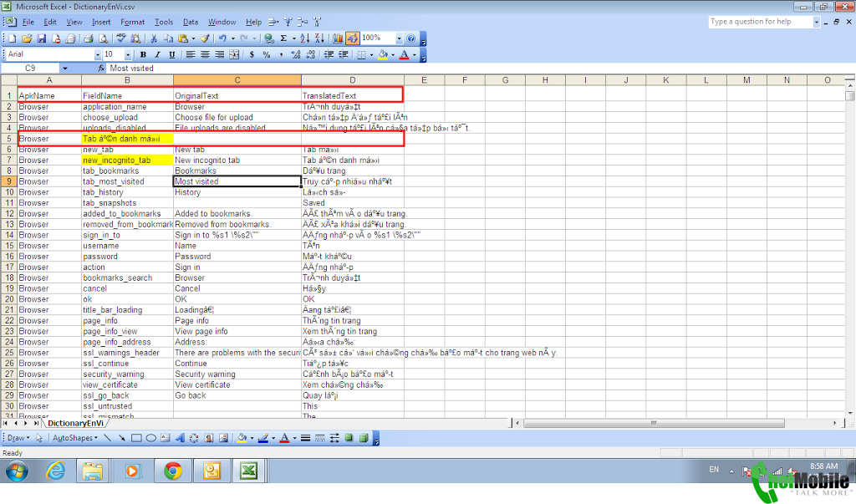856x504 pixels.
Task: Insert a hyperlink using the globe icon
Action: pyautogui.click(x=269, y=38)
